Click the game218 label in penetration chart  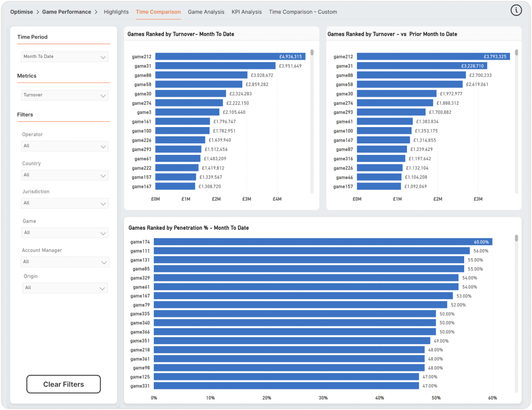pyautogui.click(x=140, y=350)
